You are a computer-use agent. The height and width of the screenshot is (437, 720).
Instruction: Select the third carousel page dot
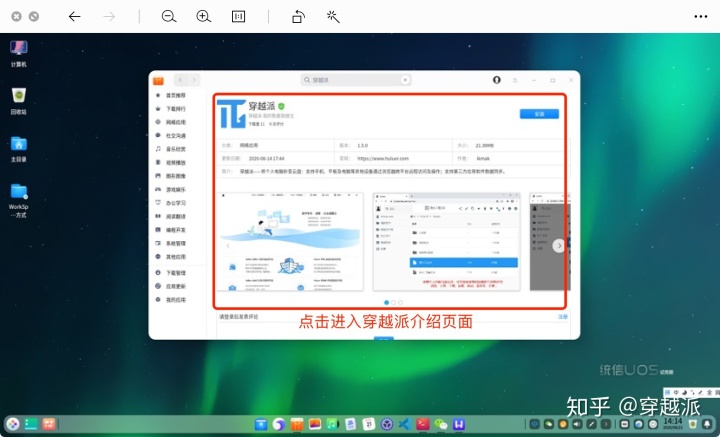[x=400, y=303]
